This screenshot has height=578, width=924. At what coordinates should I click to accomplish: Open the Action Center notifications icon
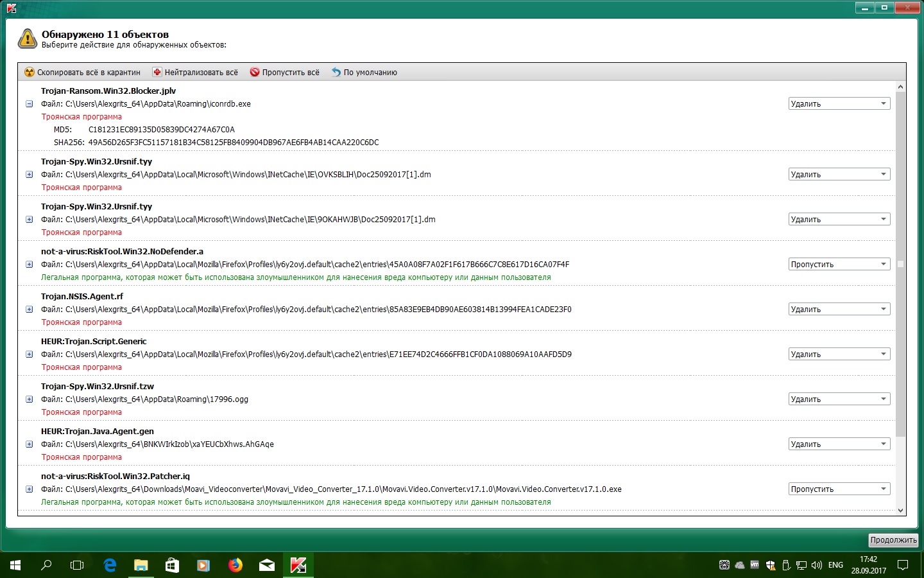(903, 565)
